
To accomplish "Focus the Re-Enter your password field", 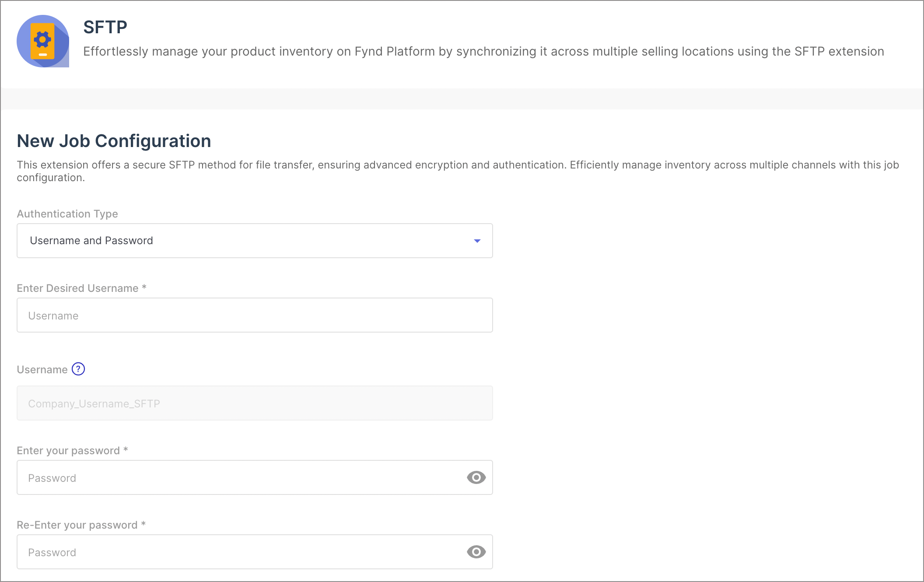I will (255, 552).
